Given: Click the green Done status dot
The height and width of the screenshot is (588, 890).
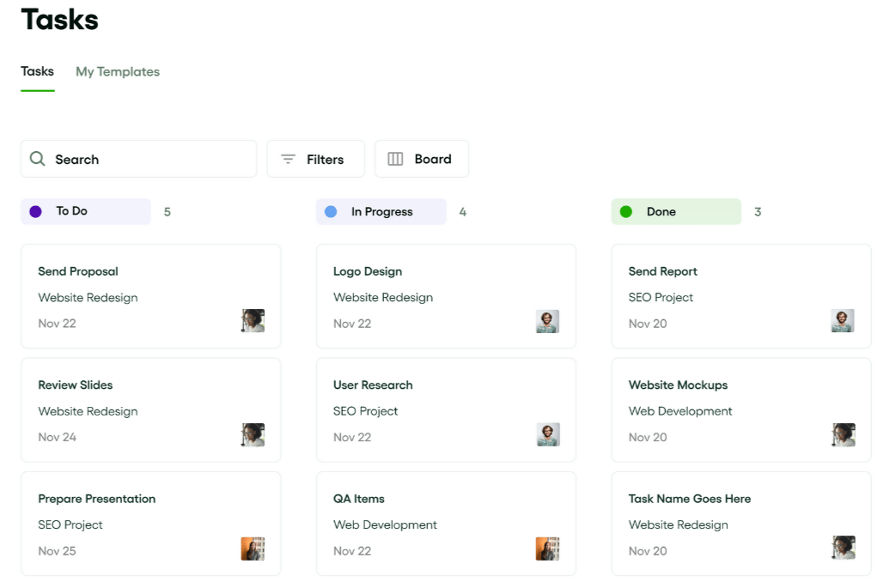Looking at the screenshot, I should tap(625, 211).
